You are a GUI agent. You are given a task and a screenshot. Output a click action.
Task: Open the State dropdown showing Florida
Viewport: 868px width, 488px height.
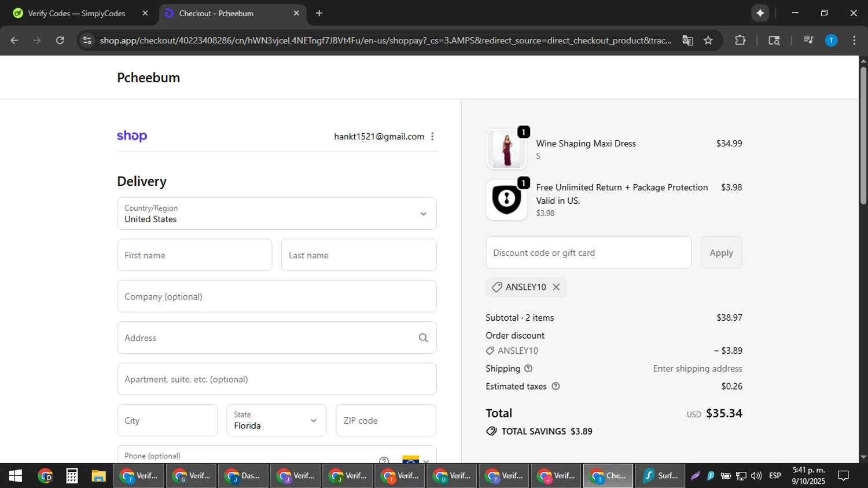277,420
